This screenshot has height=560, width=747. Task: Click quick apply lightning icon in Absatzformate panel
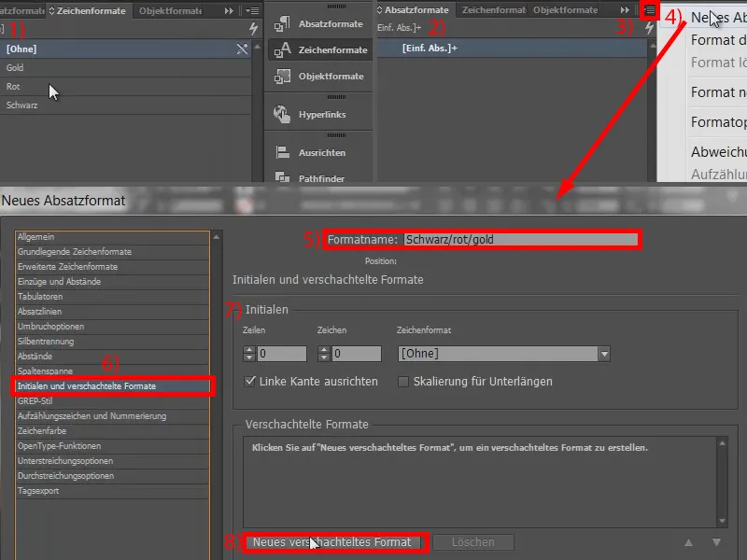[649, 28]
